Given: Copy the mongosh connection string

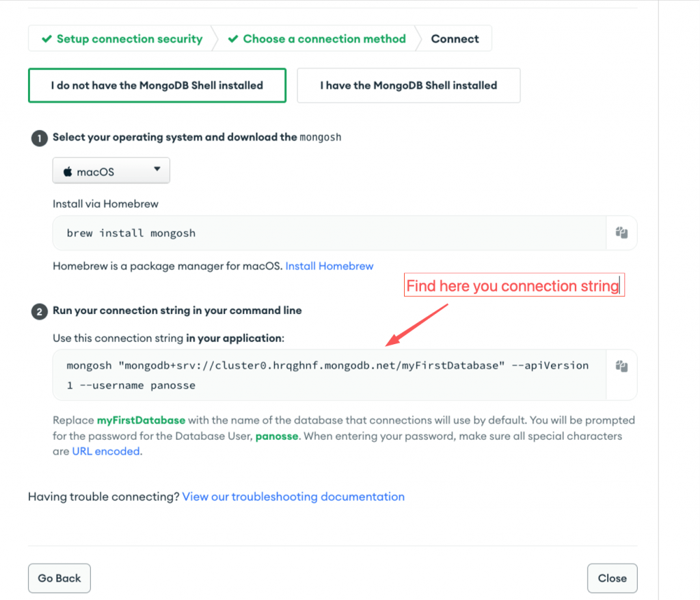Looking at the screenshot, I should click(621, 366).
